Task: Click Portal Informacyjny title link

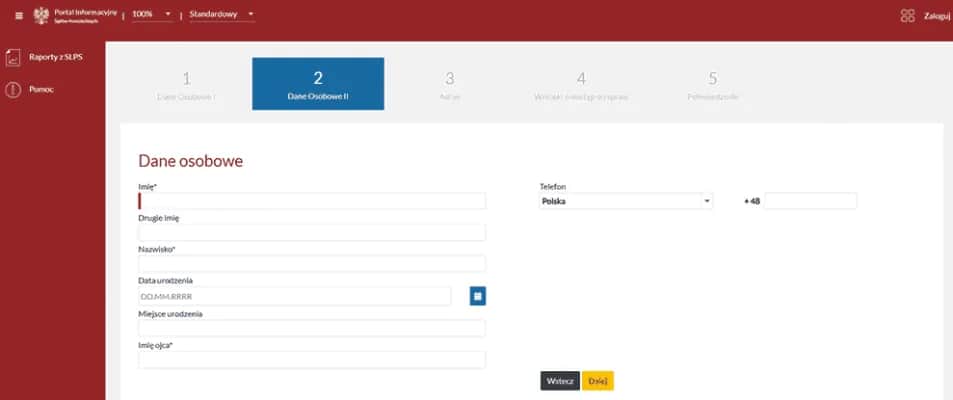Action: 84,12
